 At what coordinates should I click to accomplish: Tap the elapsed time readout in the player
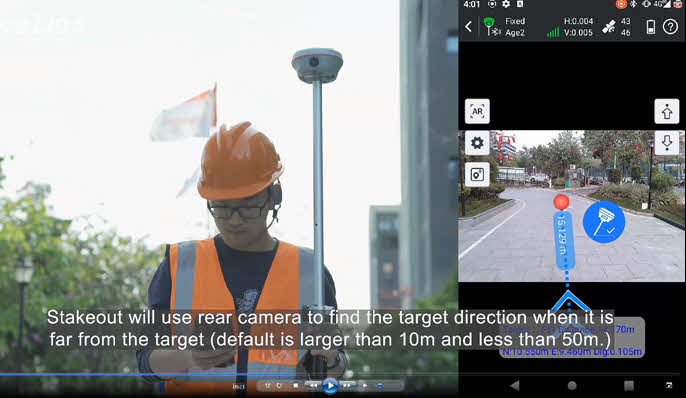tap(238, 387)
